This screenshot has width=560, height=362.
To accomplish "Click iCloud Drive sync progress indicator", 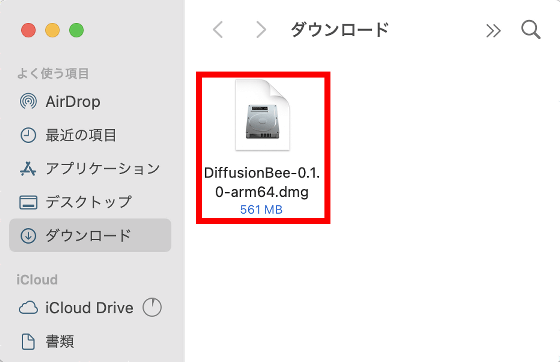I will click(x=152, y=307).
